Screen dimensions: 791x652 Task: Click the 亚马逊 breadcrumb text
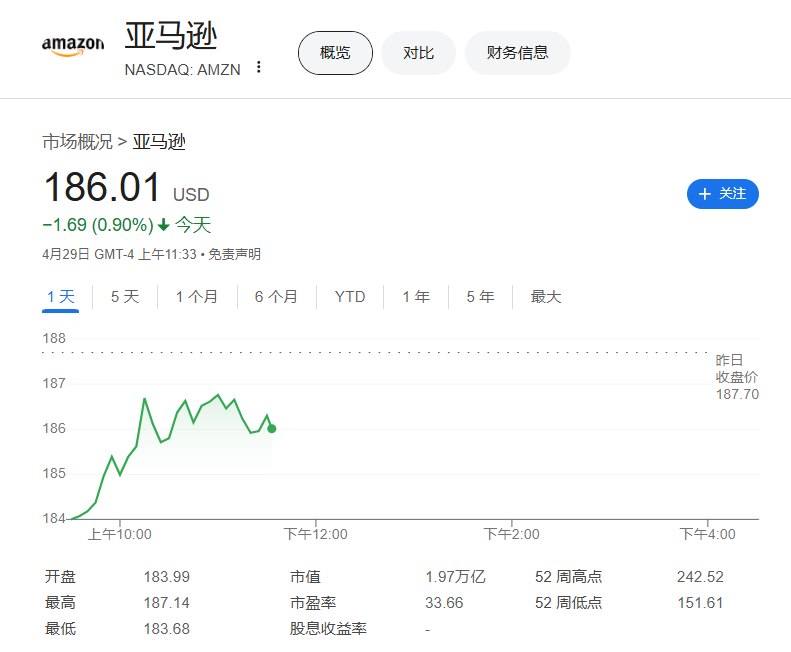(159, 142)
